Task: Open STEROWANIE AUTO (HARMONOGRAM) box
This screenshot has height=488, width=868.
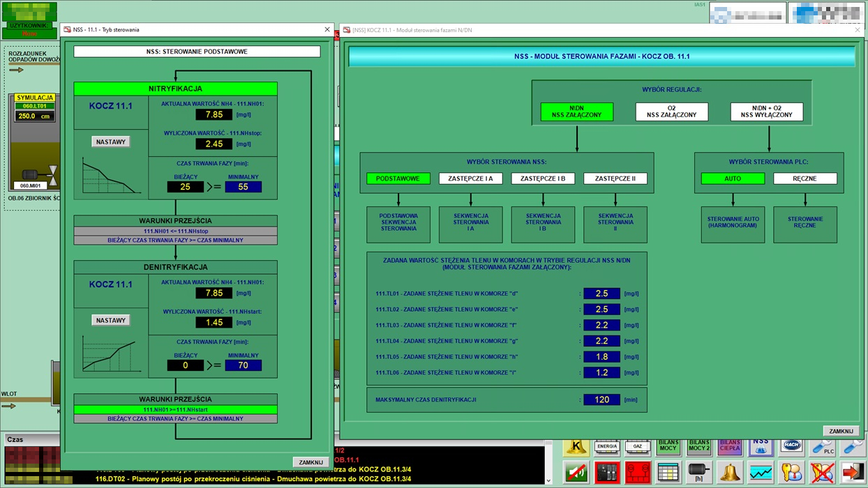Action: click(x=733, y=224)
